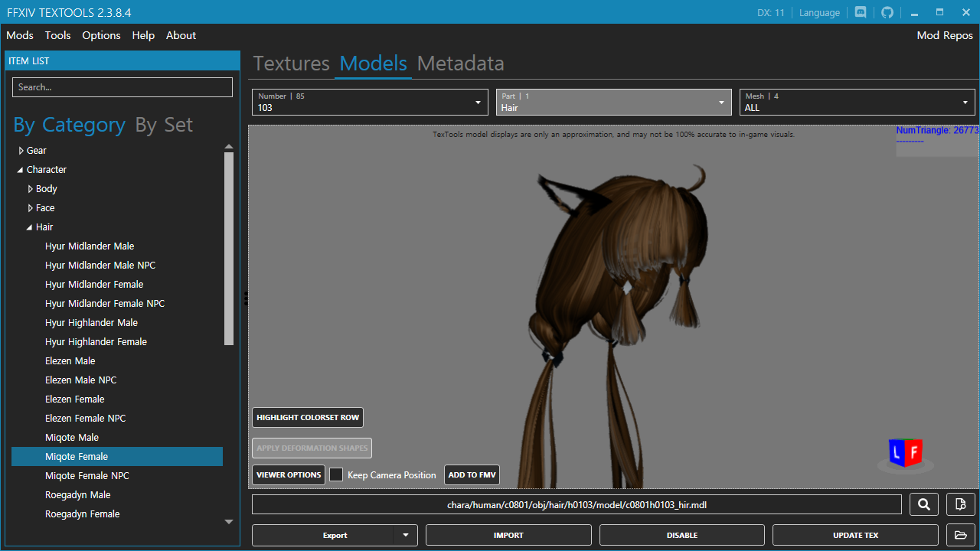Select Hyur Midlander Male
The height and width of the screenshot is (551, 980).
90,246
